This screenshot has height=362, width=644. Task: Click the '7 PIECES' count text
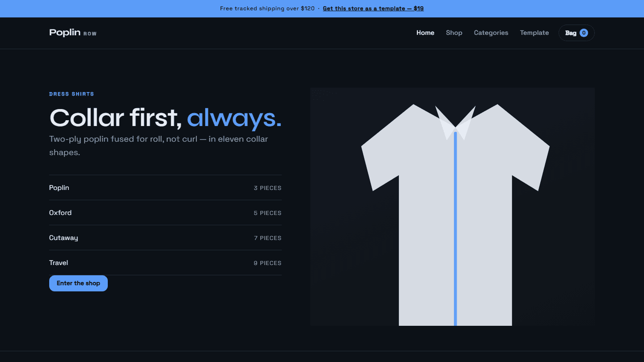[x=267, y=238]
